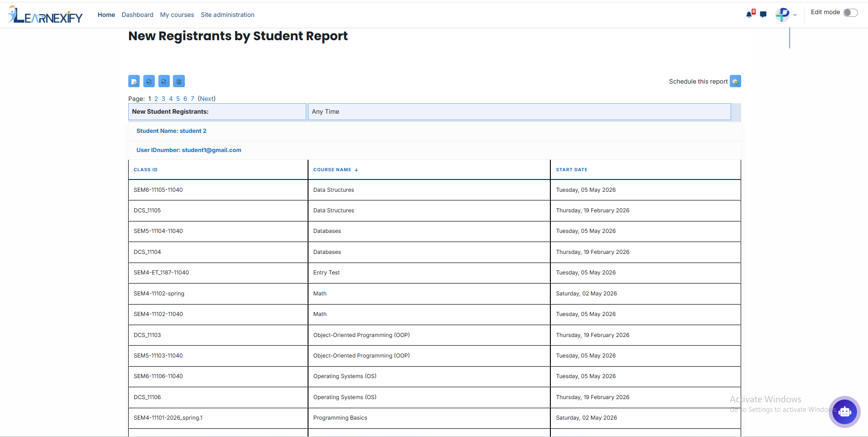Open the notifications bell

749,15
